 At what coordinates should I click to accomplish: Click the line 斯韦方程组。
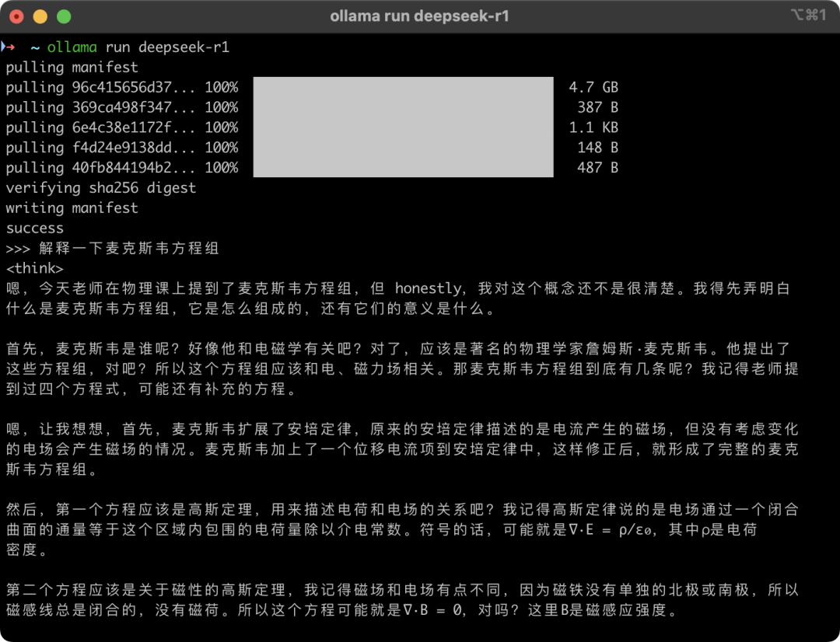pyautogui.click(x=52, y=469)
